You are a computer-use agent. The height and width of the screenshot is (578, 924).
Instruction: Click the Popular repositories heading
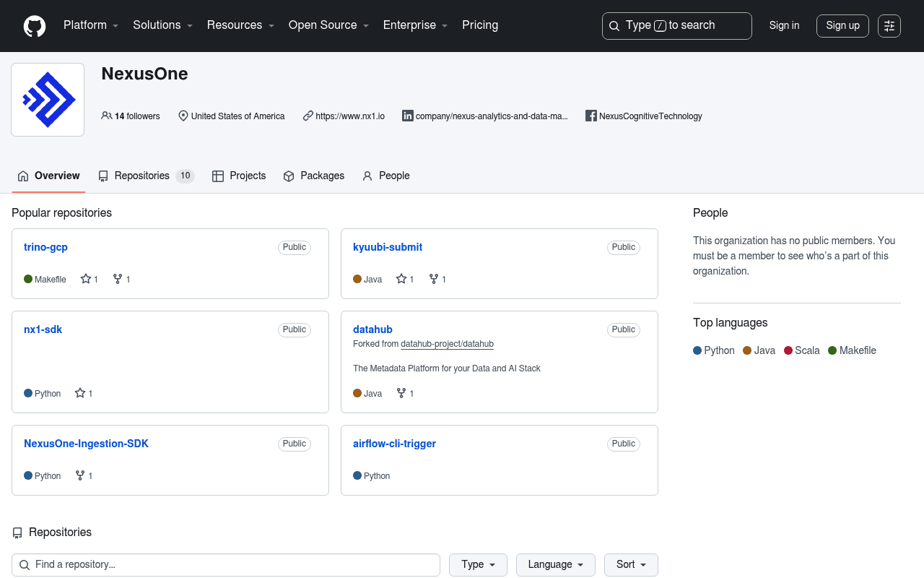(62, 213)
